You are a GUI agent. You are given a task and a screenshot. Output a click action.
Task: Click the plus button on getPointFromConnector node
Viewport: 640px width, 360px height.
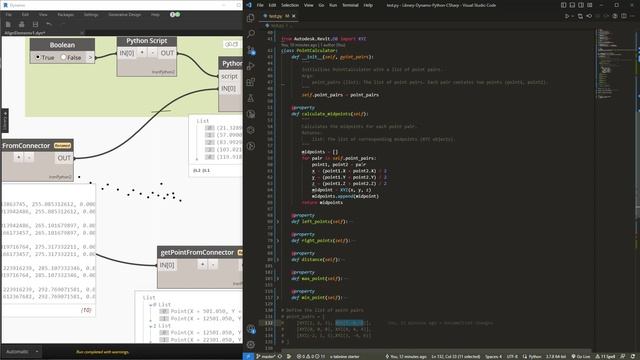202,264
